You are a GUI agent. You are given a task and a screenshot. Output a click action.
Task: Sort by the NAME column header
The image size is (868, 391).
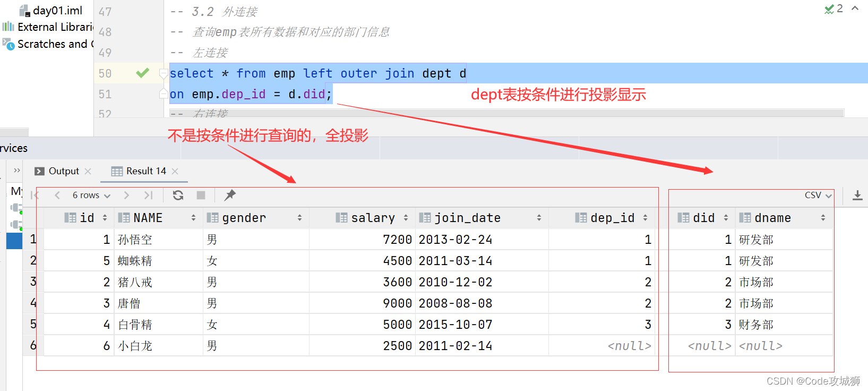pos(158,218)
